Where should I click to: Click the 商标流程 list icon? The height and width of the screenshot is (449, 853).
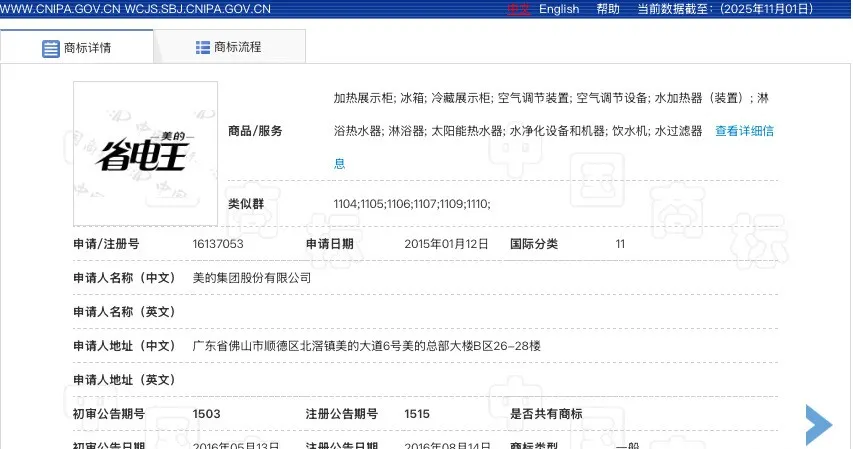202,47
